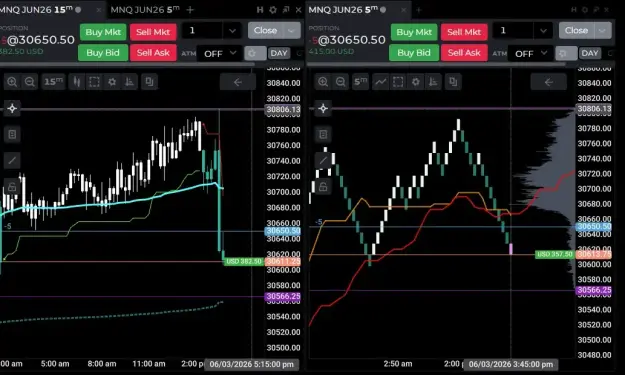Zoom out on the right 5m chart

tap(340, 82)
